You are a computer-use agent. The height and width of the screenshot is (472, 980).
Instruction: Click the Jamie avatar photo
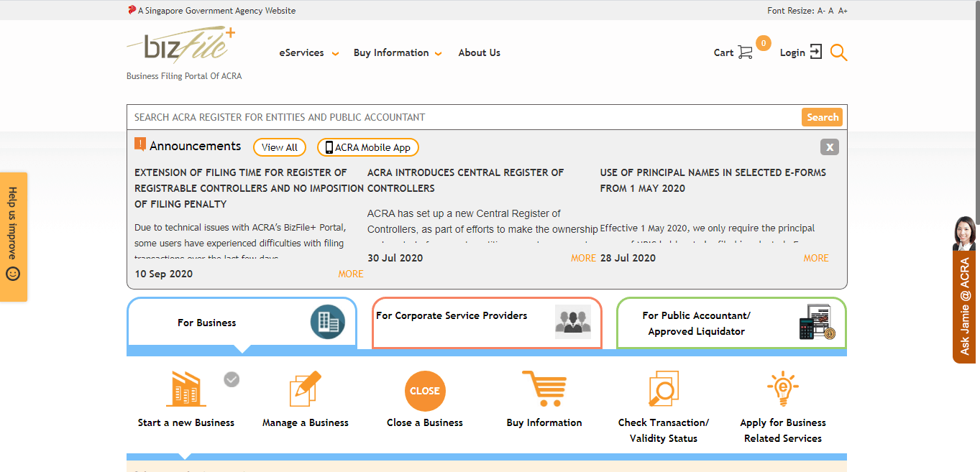click(x=965, y=233)
